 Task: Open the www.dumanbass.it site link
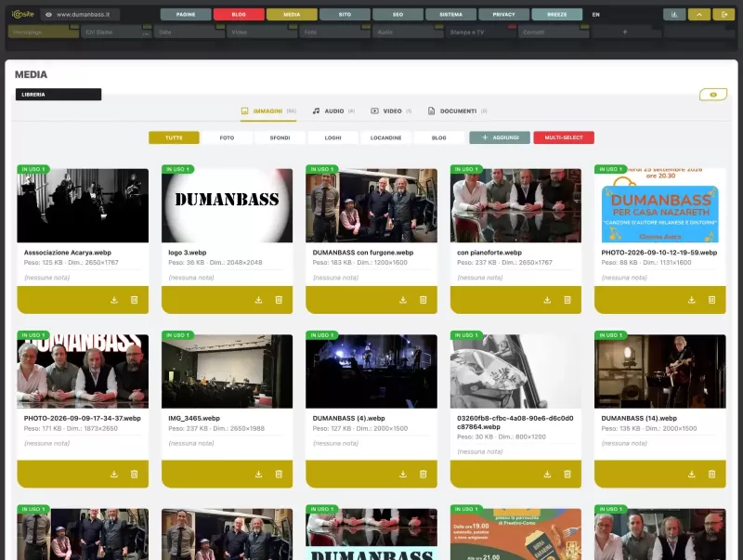tap(83, 15)
